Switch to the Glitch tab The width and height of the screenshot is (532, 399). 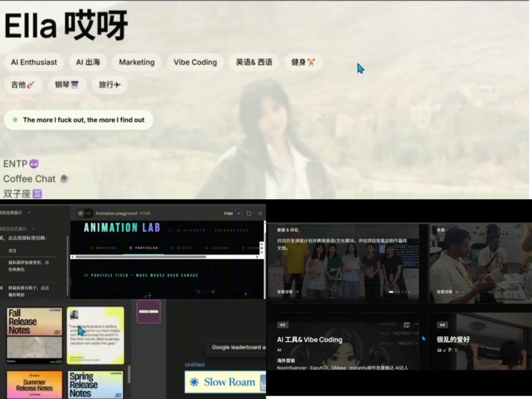click(x=182, y=248)
